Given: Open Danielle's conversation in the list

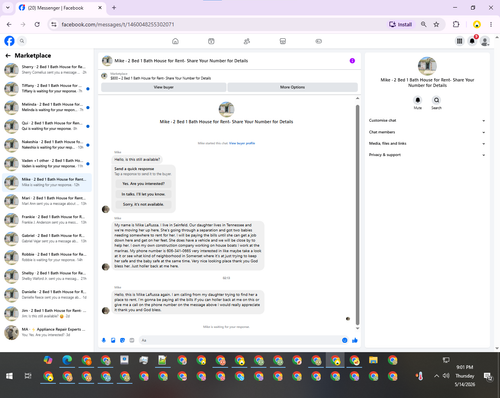Looking at the screenshot, I should tap(47, 294).
